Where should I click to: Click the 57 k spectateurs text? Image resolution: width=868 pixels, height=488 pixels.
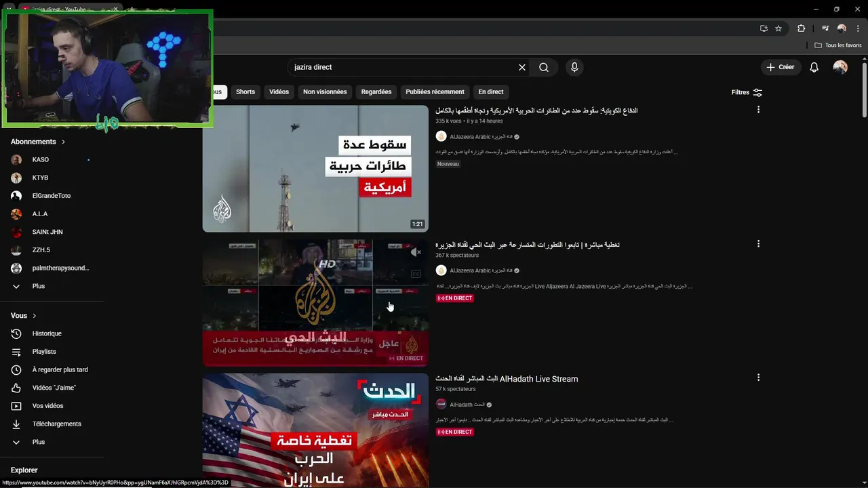pyautogui.click(x=456, y=389)
